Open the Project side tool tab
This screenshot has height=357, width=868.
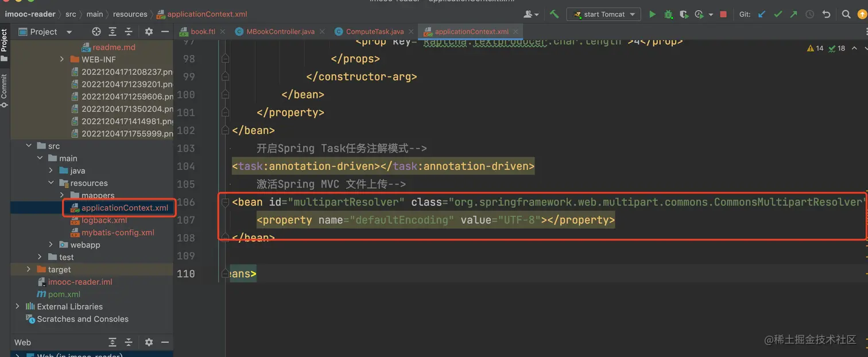pyautogui.click(x=4, y=45)
